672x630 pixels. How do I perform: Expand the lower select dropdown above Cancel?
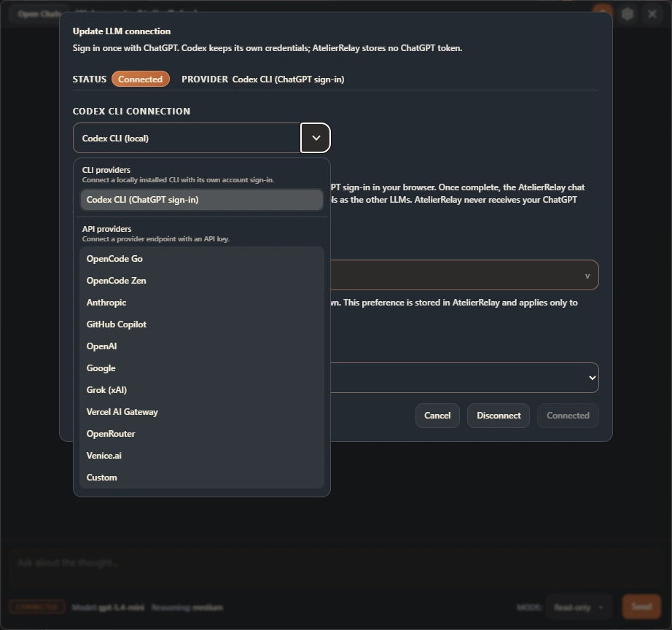464,378
